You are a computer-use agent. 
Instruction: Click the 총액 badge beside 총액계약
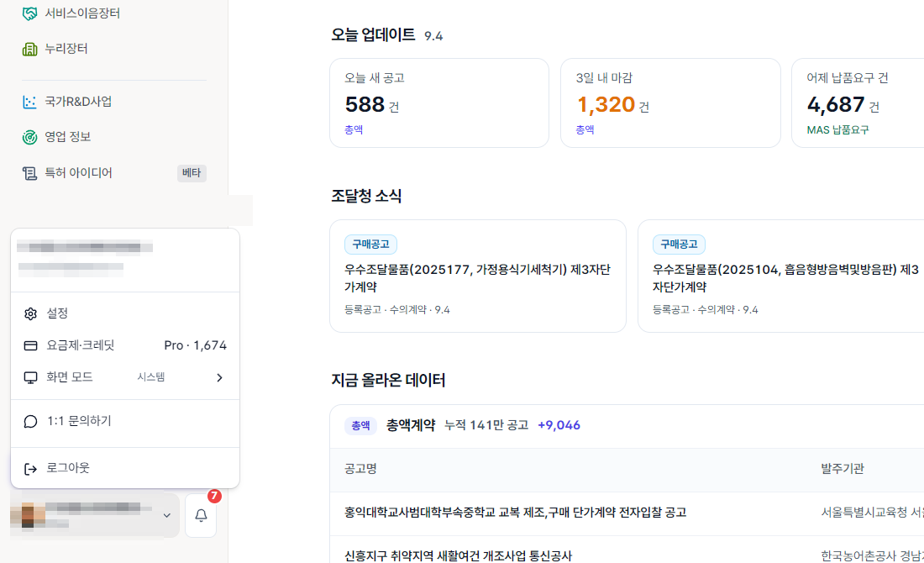(x=360, y=426)
